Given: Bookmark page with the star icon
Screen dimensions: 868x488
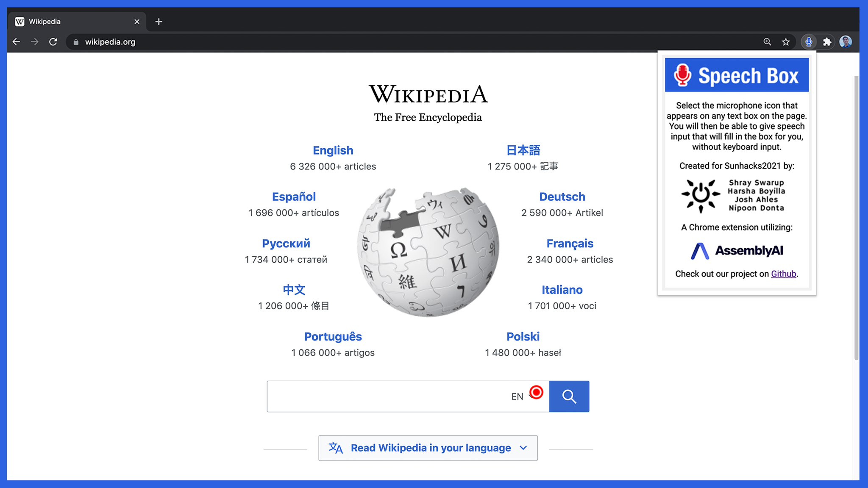Looking at the screenshot, I should pyautogui.click(x=786, y=42).
